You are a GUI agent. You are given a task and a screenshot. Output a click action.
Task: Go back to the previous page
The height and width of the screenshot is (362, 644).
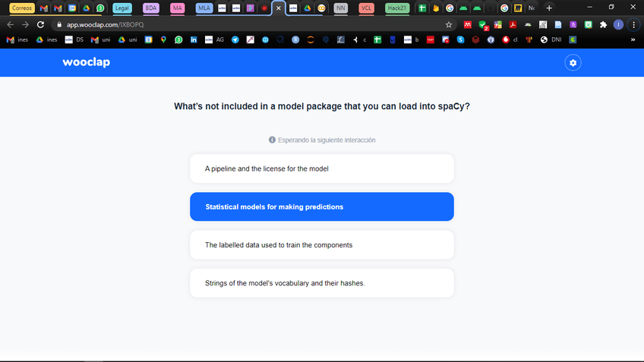click(x=10, y=24)
